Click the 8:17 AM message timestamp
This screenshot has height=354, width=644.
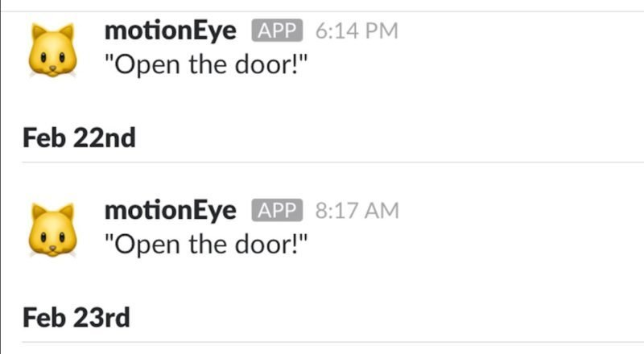click(357, 211)
